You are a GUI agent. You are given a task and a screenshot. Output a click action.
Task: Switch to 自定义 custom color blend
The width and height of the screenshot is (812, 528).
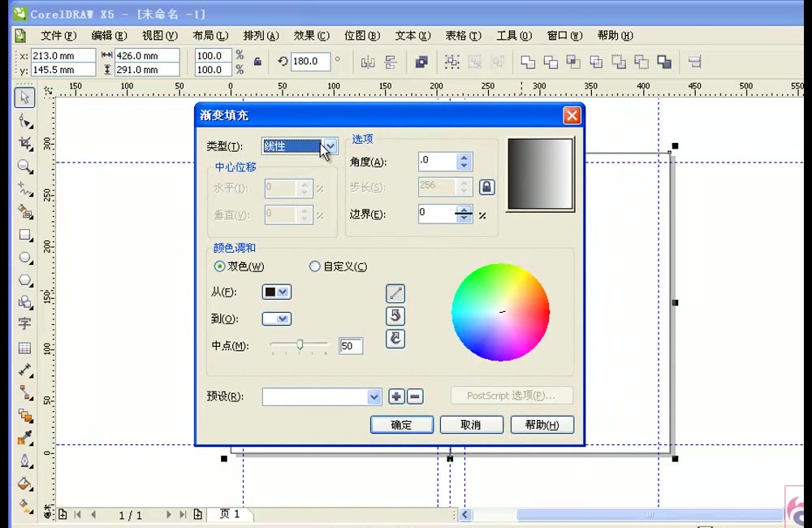tap(315, 266)
